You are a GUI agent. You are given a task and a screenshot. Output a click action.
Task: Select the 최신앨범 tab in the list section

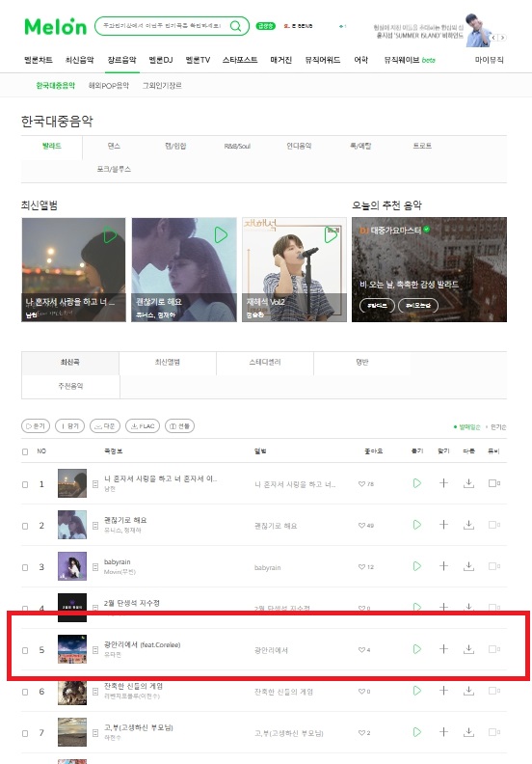coord(168,363)
